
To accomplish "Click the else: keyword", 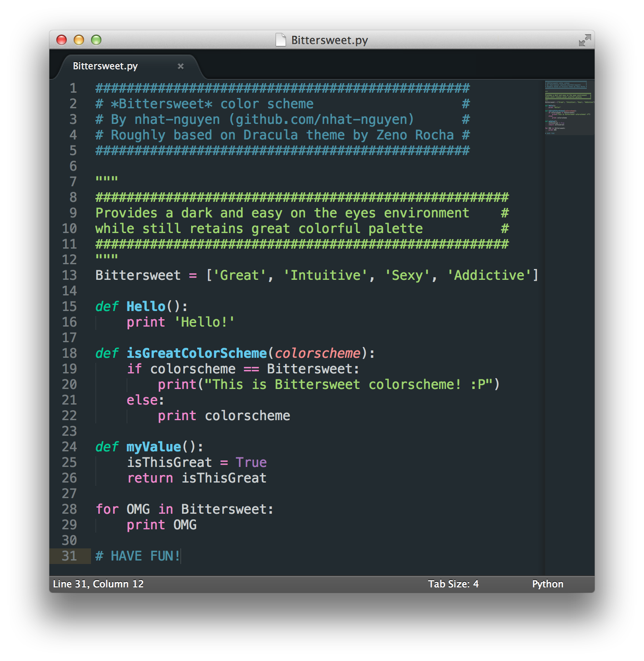I will coord(145,400).
